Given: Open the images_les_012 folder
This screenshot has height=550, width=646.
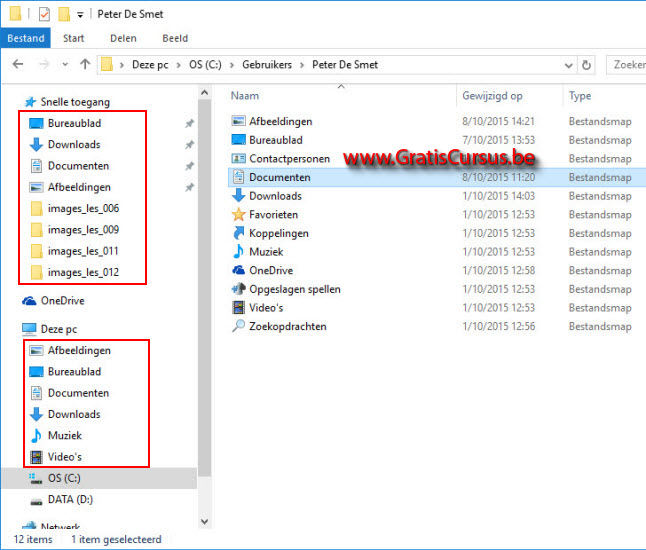Looking at the screenshot, I should point(83,273).
